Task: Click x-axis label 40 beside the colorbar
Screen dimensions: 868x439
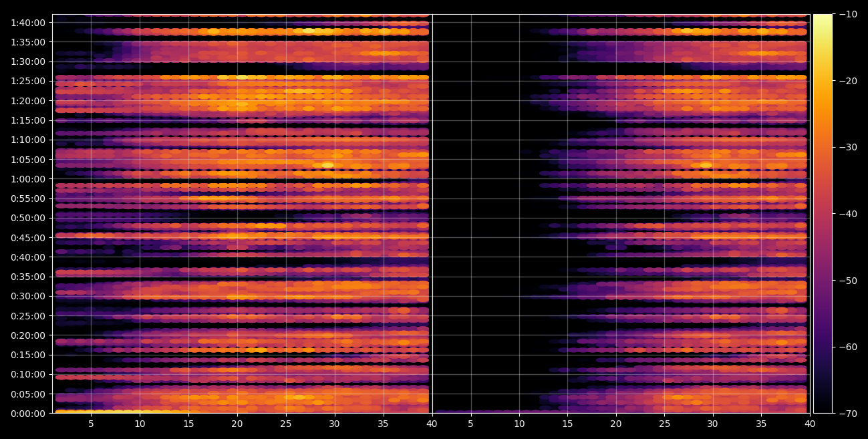Action: (x=810, y=424)
